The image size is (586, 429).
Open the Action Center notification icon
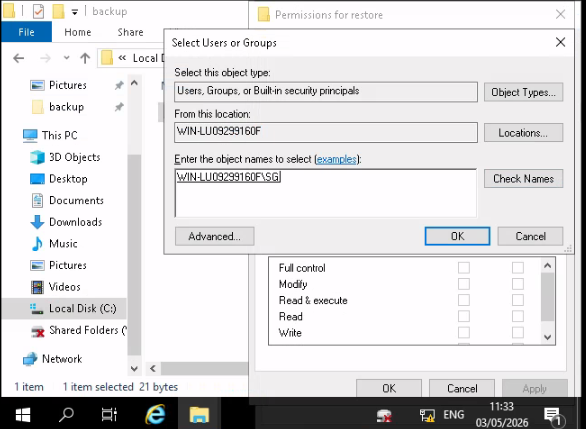pos(553,416)
